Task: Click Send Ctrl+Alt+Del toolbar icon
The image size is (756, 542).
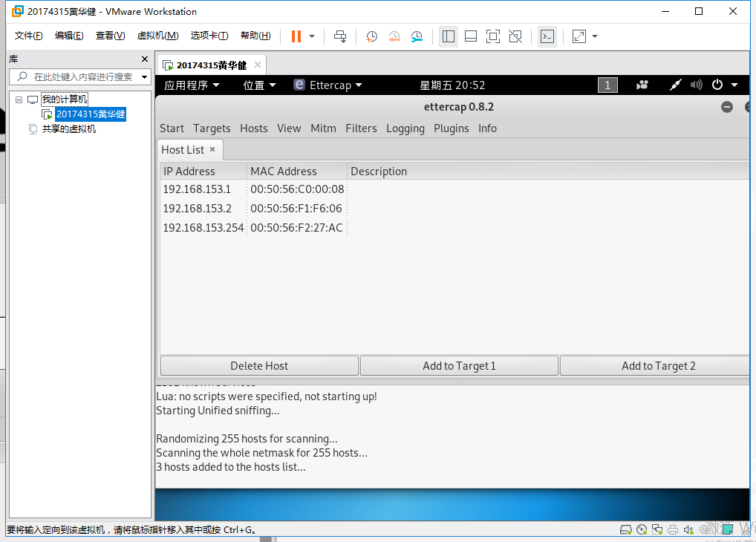Action: click(x=340, y=36)
